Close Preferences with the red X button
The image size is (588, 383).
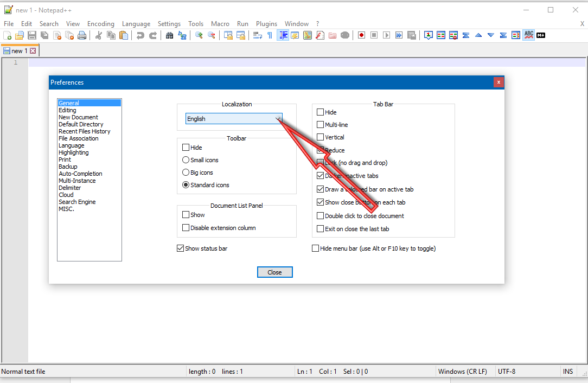coord(498,82)
